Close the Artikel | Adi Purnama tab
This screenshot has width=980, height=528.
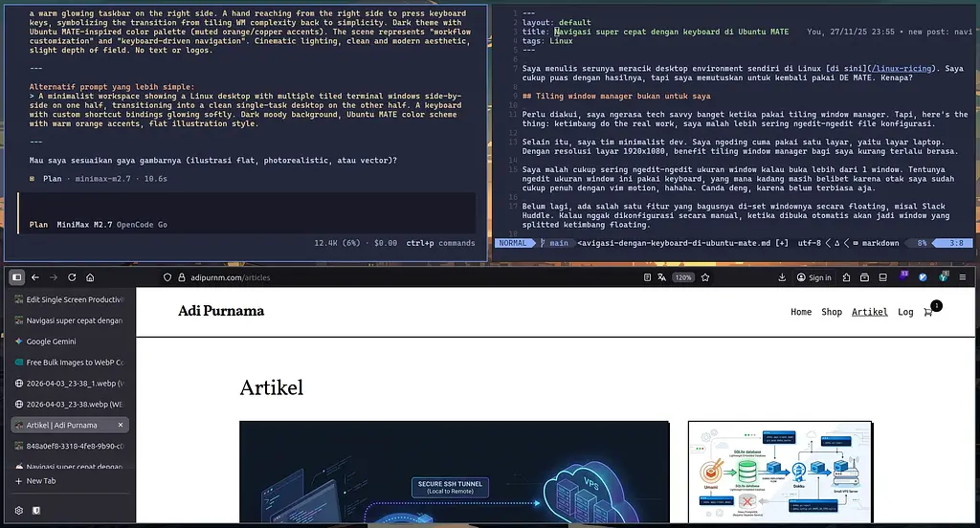pos(120,425)
